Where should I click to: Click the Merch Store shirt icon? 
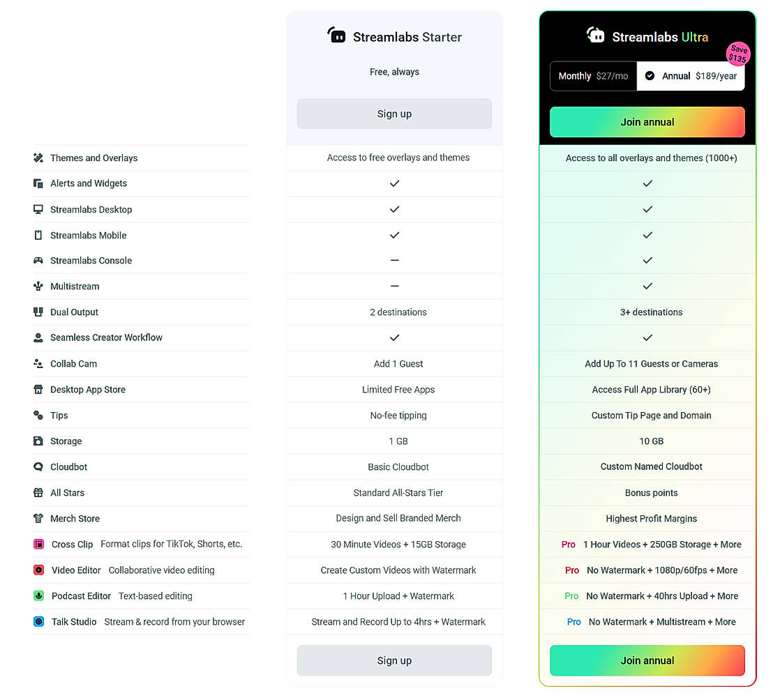tap(38, 519)
